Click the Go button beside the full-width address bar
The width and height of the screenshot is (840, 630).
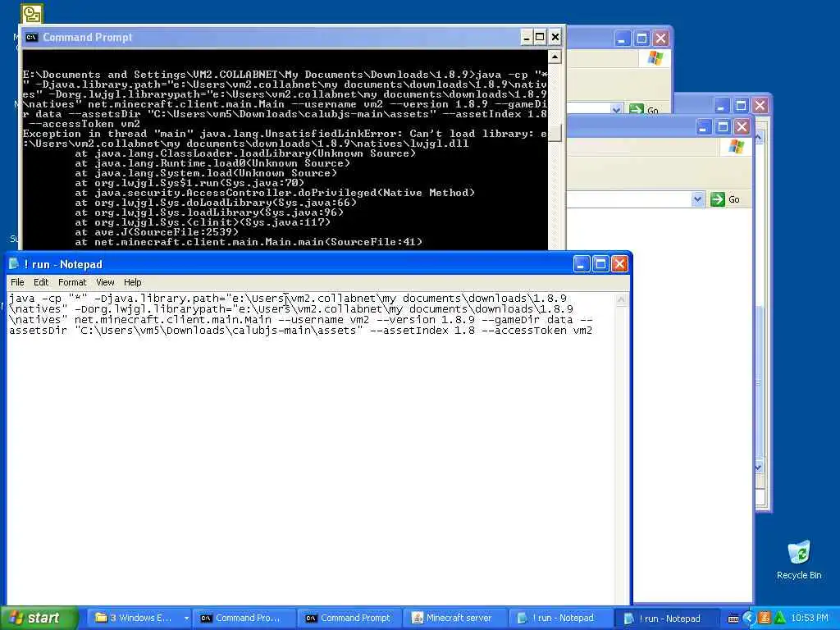click(726, 199)
